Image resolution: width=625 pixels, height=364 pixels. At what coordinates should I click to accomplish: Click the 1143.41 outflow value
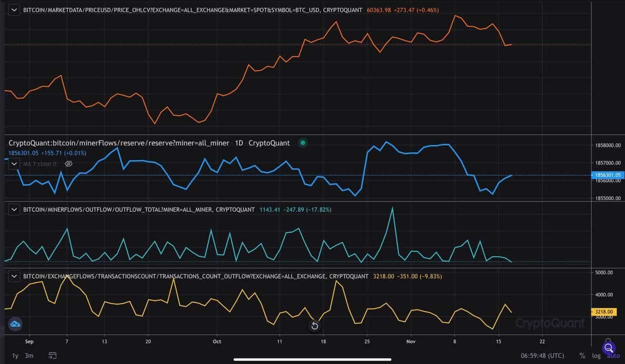click(271, 209)
